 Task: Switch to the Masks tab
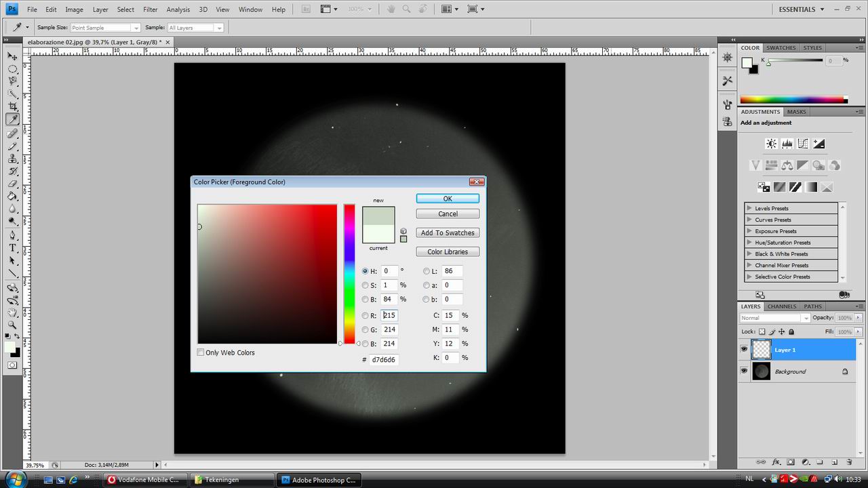(x=796, y=112)
